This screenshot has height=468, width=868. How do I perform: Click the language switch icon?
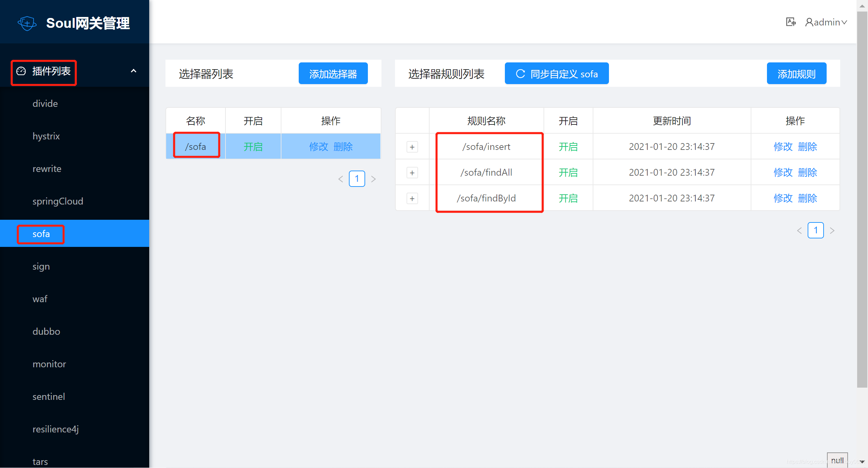point(791,22)
